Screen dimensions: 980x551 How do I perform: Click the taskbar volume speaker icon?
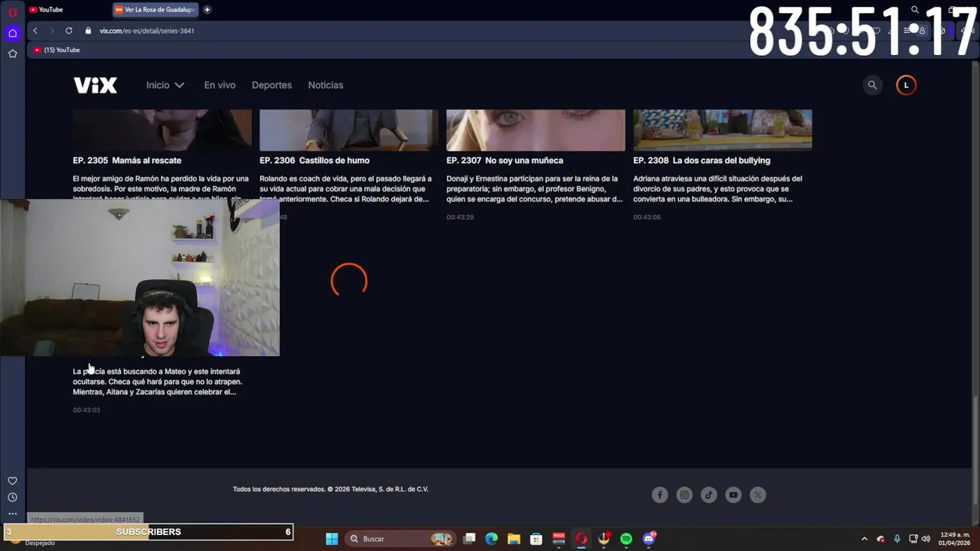(926, 539)
